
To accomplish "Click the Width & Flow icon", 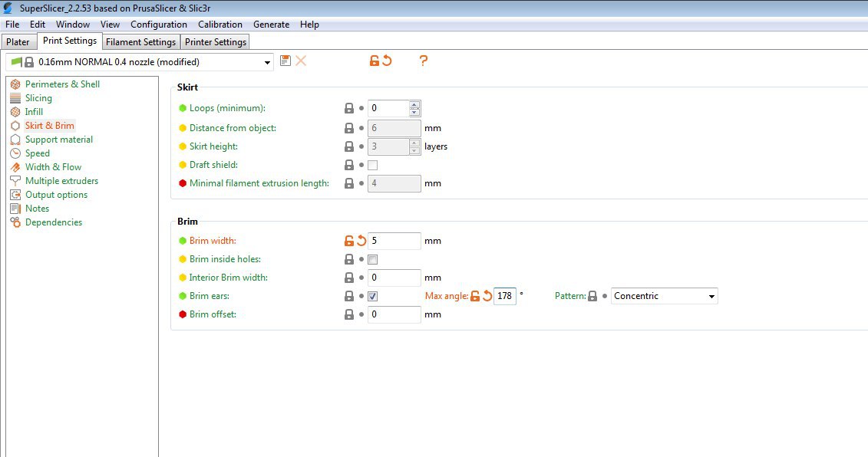I will coord(15,167).
